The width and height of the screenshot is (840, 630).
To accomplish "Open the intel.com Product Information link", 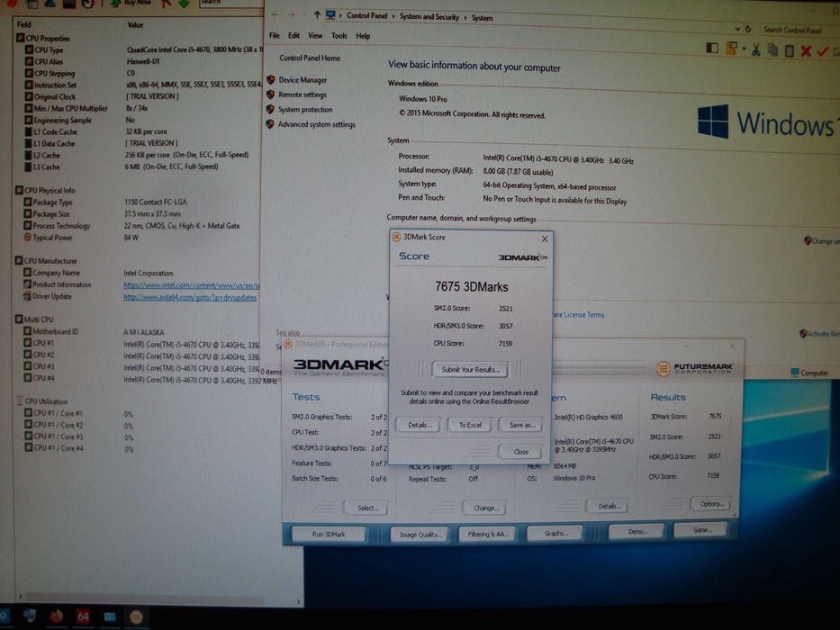I will tap(191, 285).
